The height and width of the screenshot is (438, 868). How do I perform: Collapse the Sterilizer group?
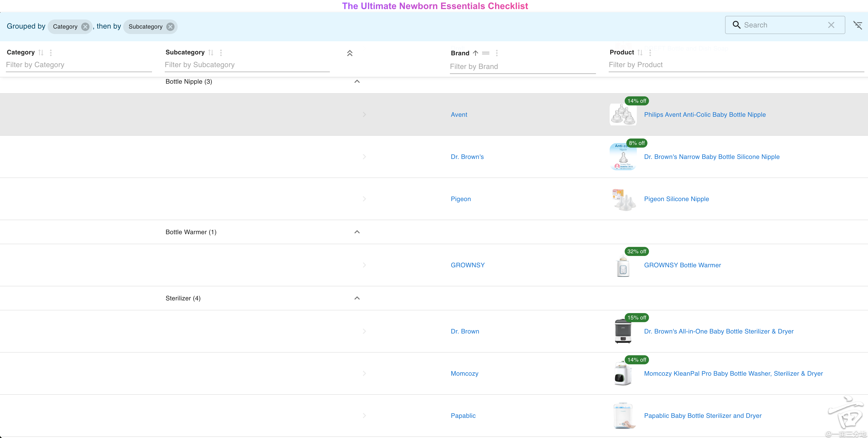pyautogui.click(x=357, y=298)
